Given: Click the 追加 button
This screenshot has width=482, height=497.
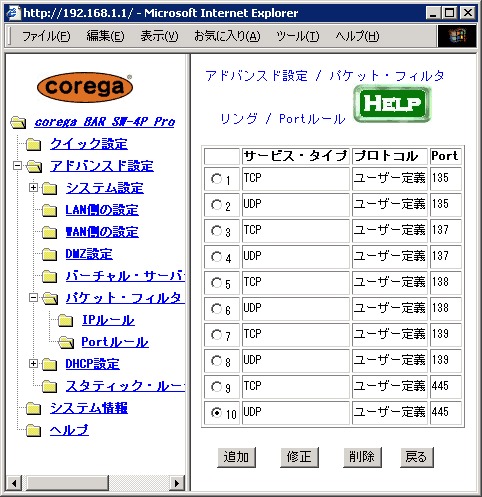Looking at the screenshot, I should [236, 457].
